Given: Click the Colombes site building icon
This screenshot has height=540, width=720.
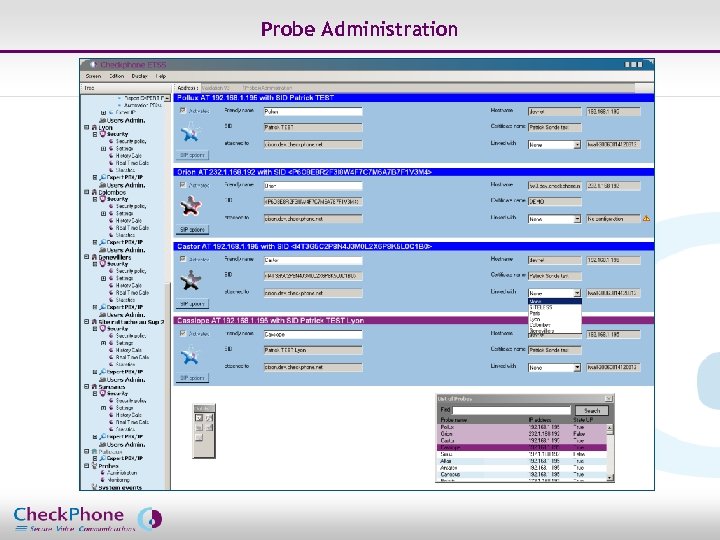Looking at the screenshot, I should (x=94, y=192).
